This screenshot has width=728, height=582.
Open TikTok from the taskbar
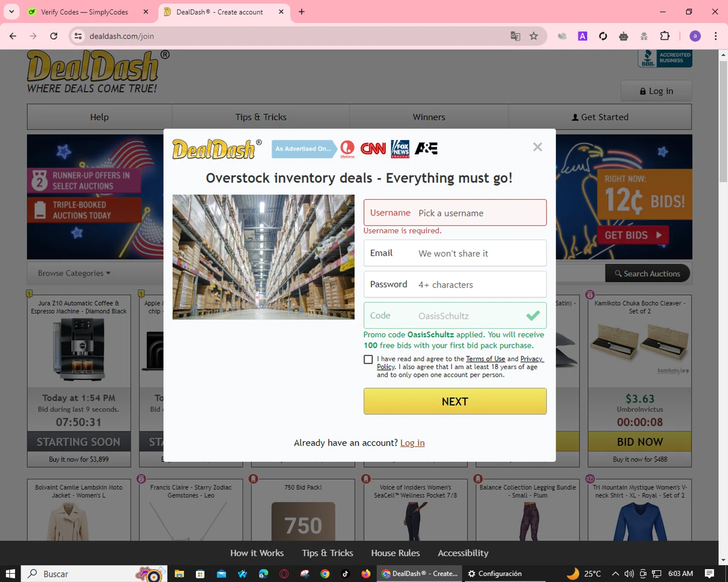pyautogui.click(x=345, y=574)
